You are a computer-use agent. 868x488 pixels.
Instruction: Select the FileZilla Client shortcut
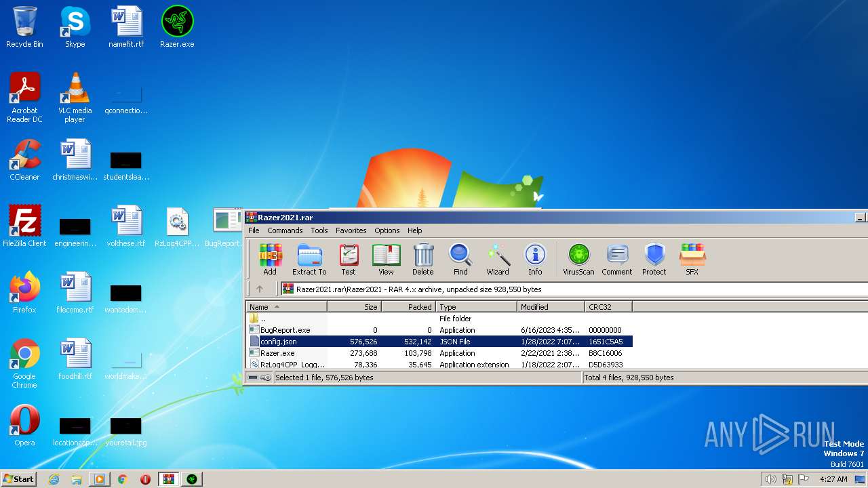coord(24,226)
